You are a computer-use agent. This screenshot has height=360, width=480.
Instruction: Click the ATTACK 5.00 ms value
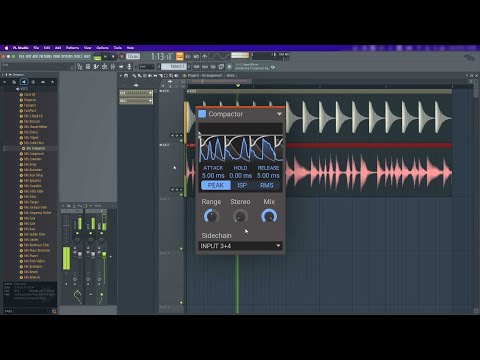click(x=213, y=175)
